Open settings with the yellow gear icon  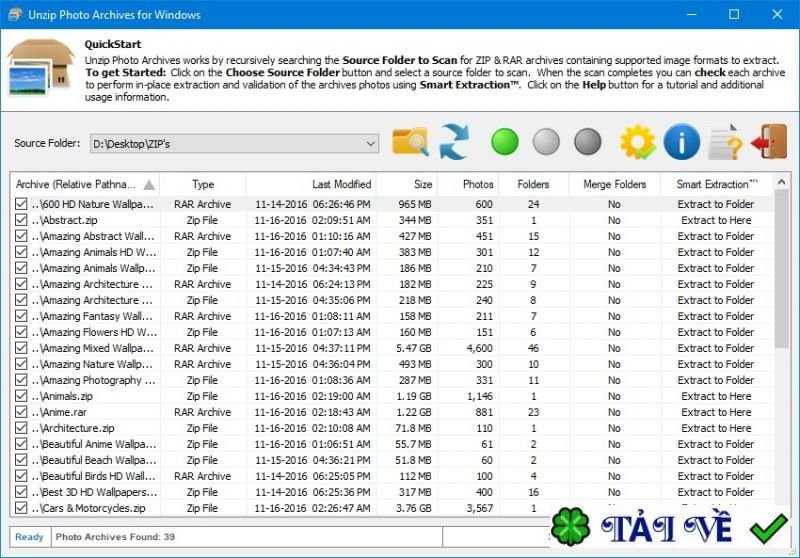[638, 141]
